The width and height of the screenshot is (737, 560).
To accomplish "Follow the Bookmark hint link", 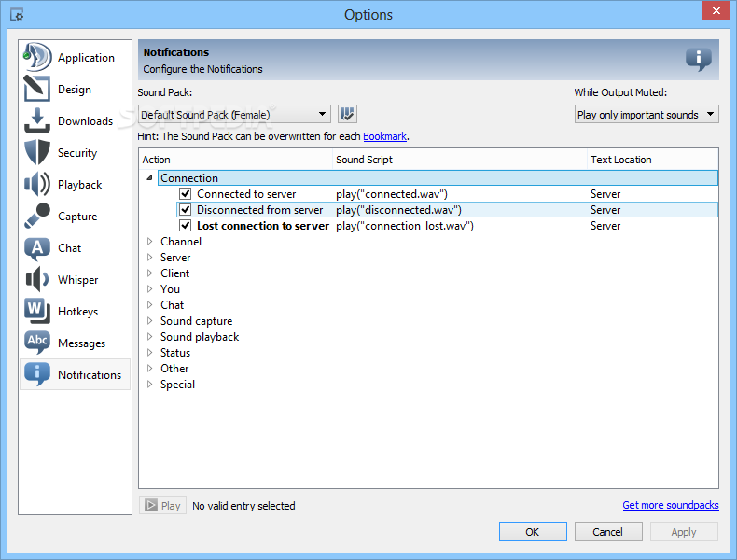I will (x=384, y=136).
